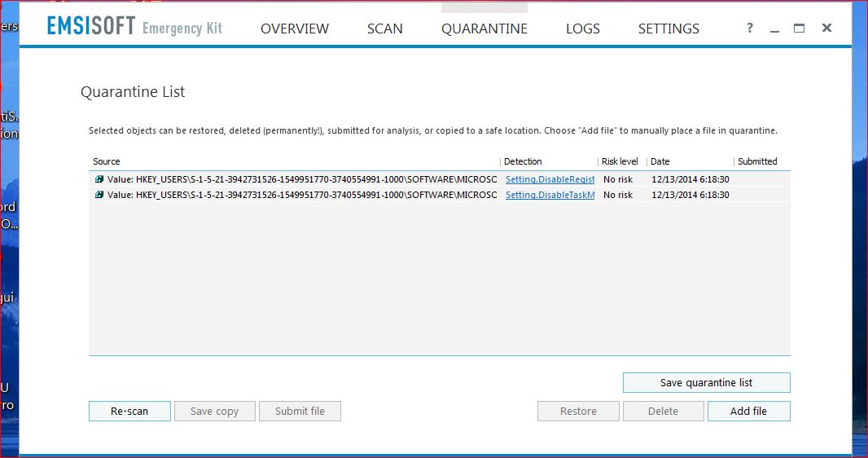Image resolution: width=868 pixels, height=458 pixels.
Task: Click the Quarantine List heading
Action: tap(133, 92)
